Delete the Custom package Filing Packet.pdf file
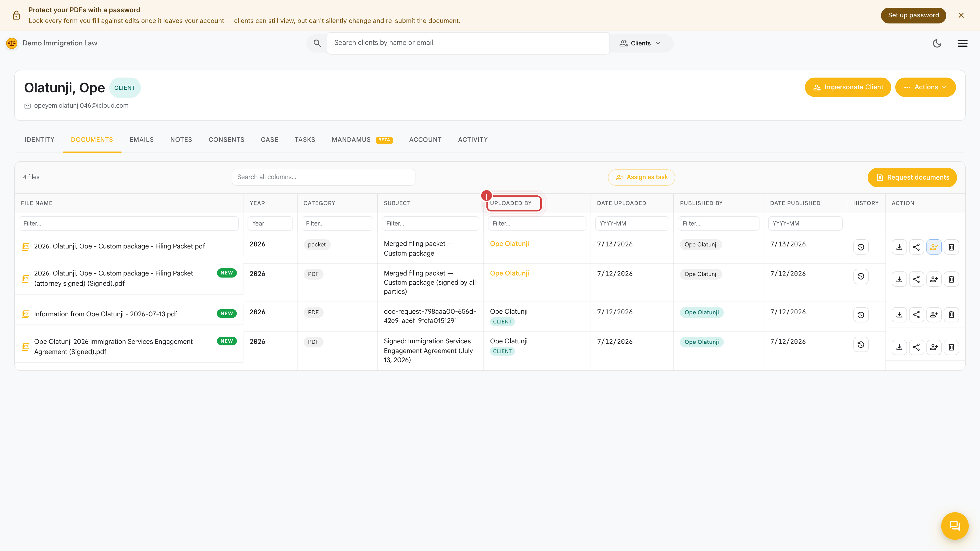This screenshot has width=980, height=551. pyautogui.click(x=951, y=247)
